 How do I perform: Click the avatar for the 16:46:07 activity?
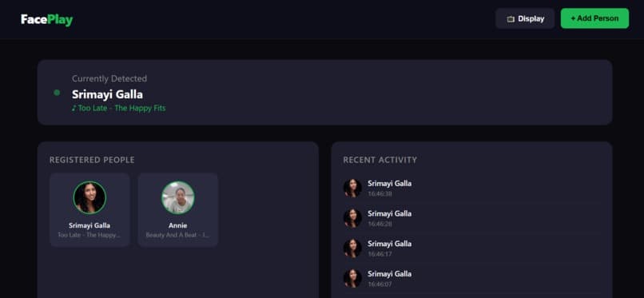tap(352, 278)
